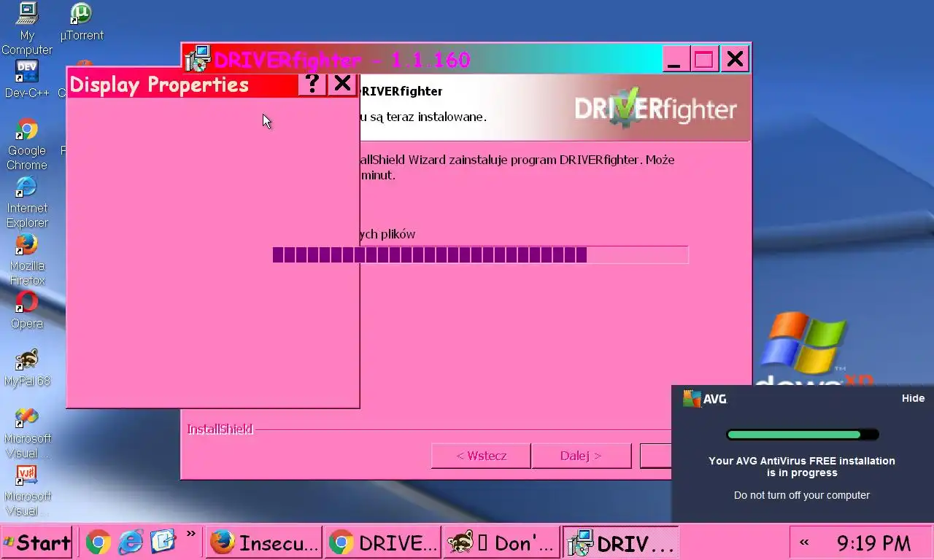934x560 pixels.
Task: Click the 'InstallShield' label in installer
Action: (x=220, y=429)
